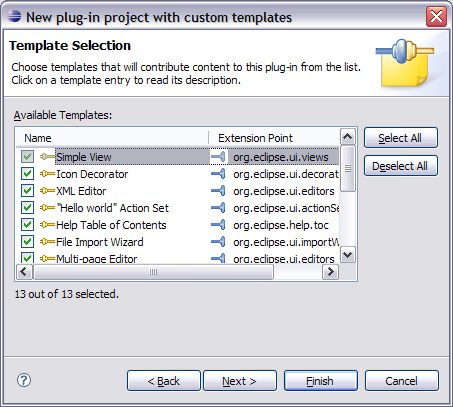Viewport: 453px width, 407px height.
Task: Click the extension point icon for org.eclipse.ui.editors XML
Action: 218,191
